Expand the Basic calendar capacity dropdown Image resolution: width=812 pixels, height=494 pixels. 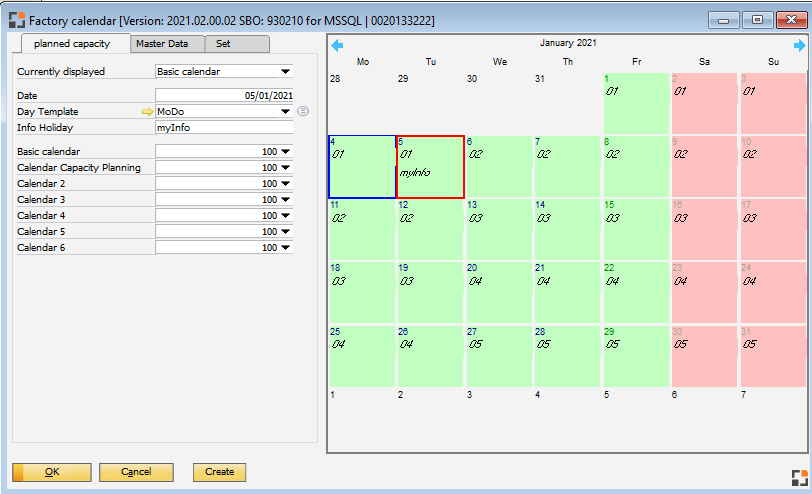(285, 152)
